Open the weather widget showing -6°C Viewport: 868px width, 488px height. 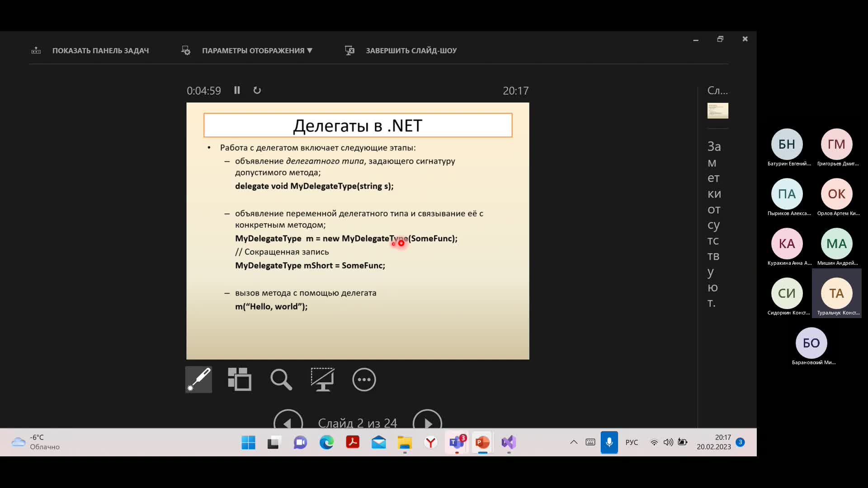coord(35,442)
